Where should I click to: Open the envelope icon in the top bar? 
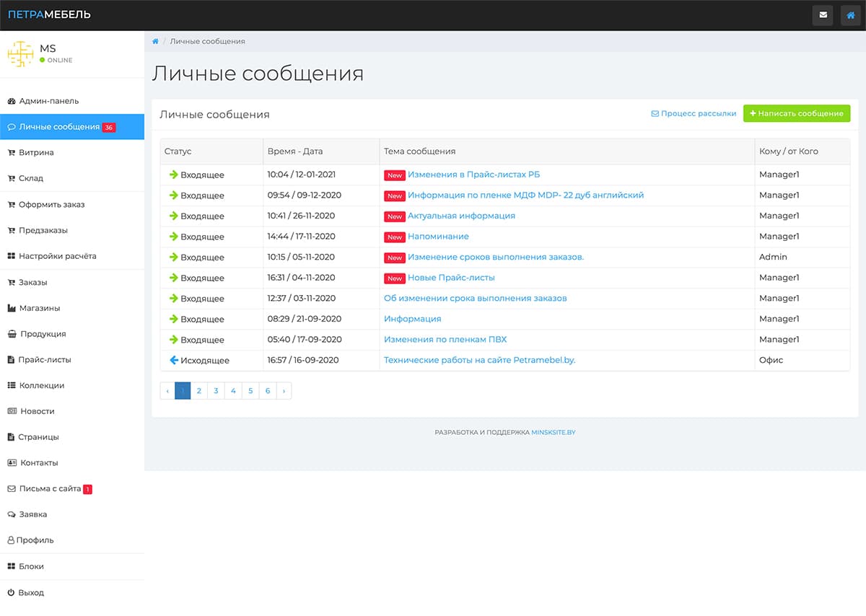coord(822,14)
